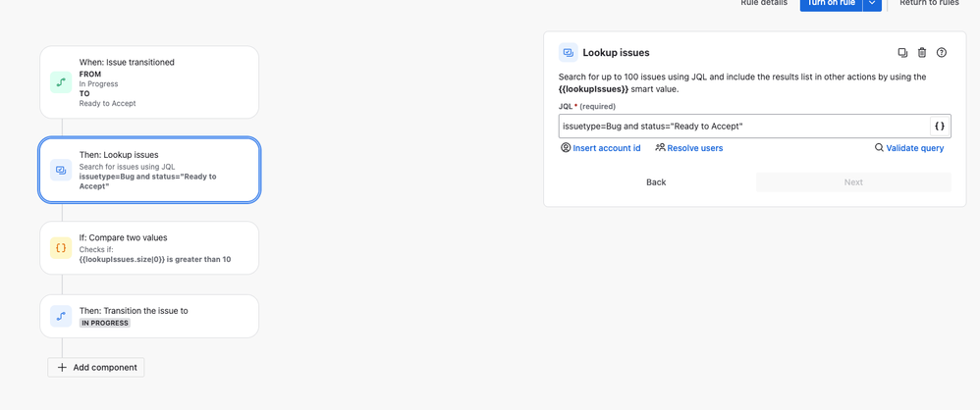The height and width of the screenshot is (410, 980).
Task: Open help for Lookup issues
Action: click(x=942, y=53)
